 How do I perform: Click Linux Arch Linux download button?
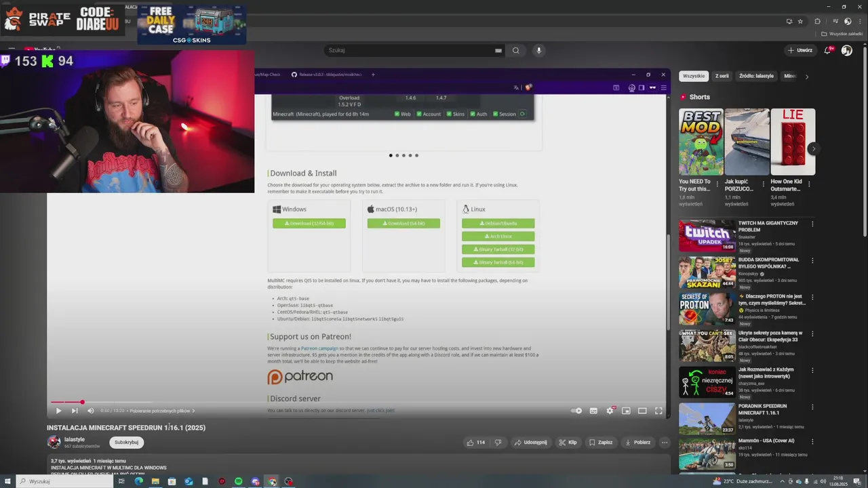(498, 237)
